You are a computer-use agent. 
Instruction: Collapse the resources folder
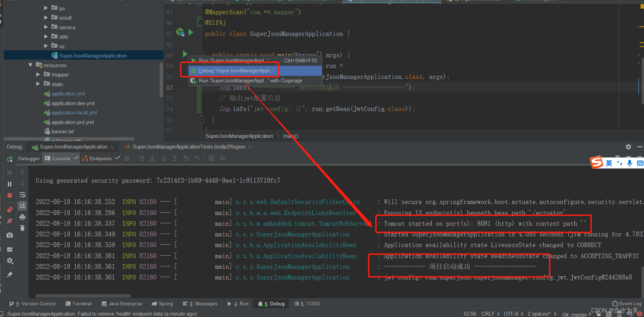tap(30, 65)
